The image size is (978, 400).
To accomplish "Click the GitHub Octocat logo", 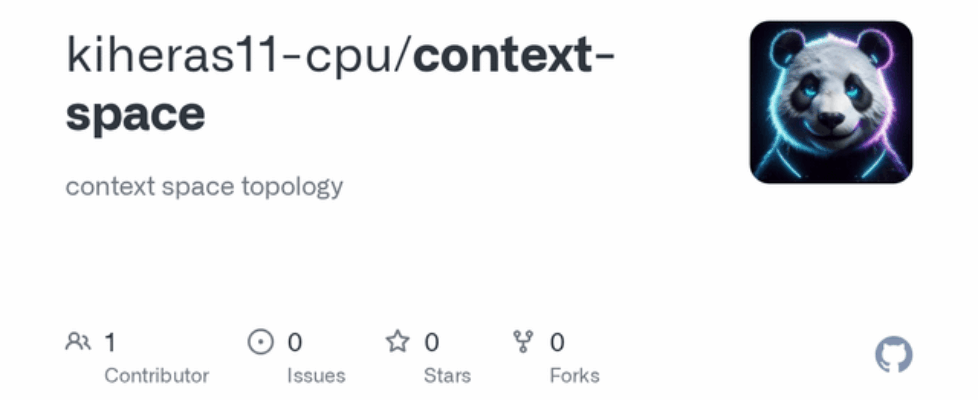I will (x=893, y=355).
